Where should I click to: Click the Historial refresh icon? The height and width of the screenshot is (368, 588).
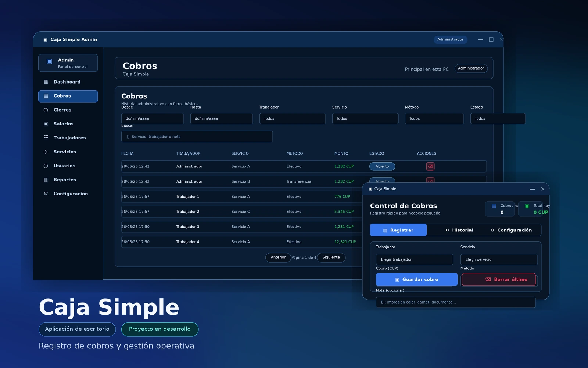(447, 230)
